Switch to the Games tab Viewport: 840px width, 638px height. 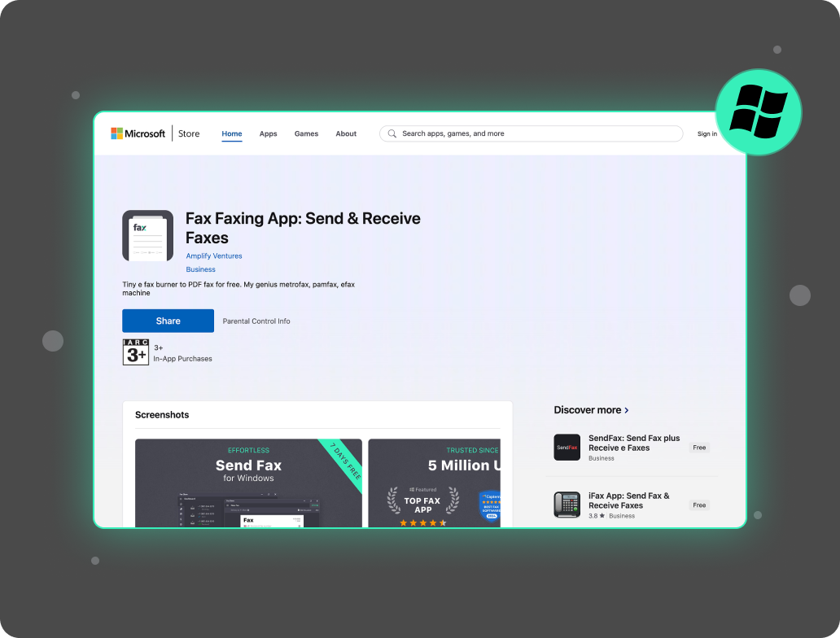coord(306,133)
